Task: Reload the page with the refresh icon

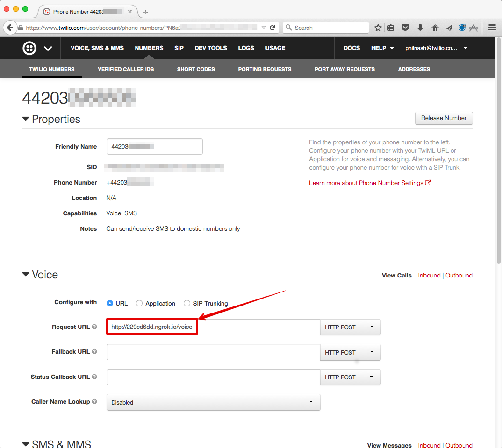Action: [273, 28]
